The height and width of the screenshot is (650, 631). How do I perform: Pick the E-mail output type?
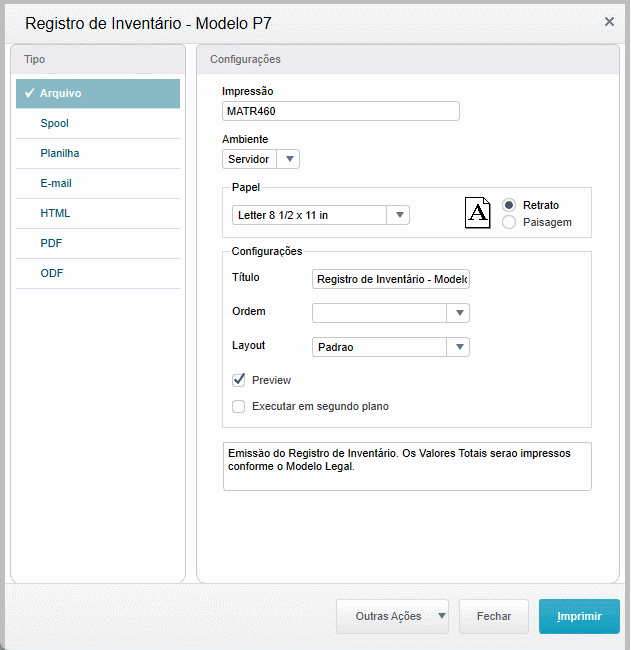98,183
